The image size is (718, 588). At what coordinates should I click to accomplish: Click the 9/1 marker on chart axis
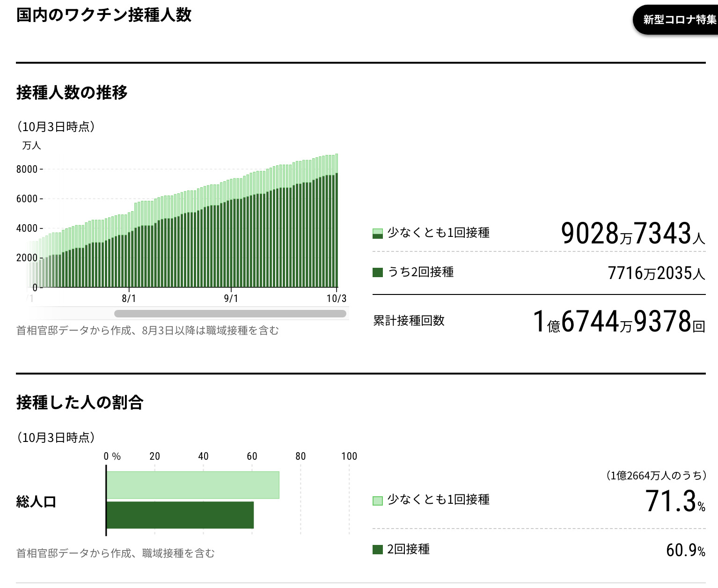click(231, 298)
